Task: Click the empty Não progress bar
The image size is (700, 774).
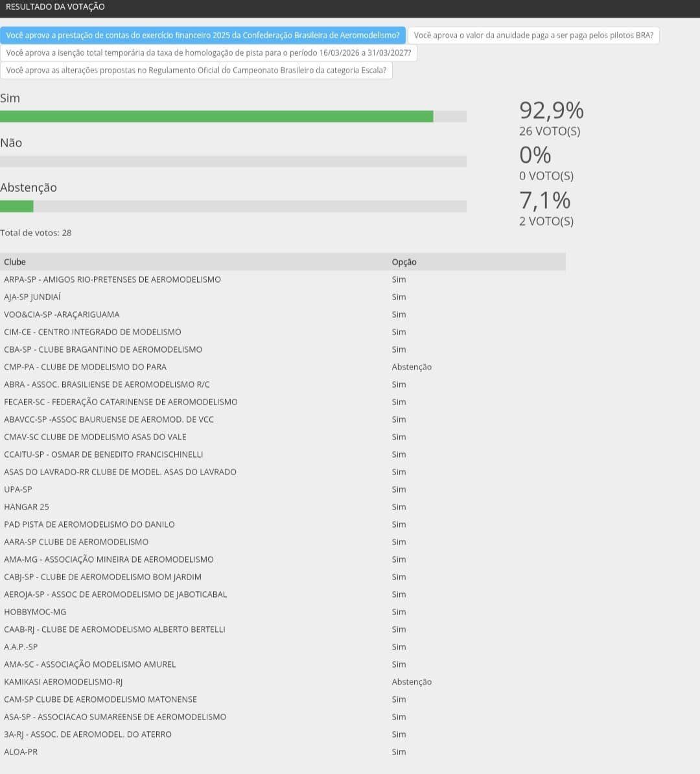Action: [233, 161]
